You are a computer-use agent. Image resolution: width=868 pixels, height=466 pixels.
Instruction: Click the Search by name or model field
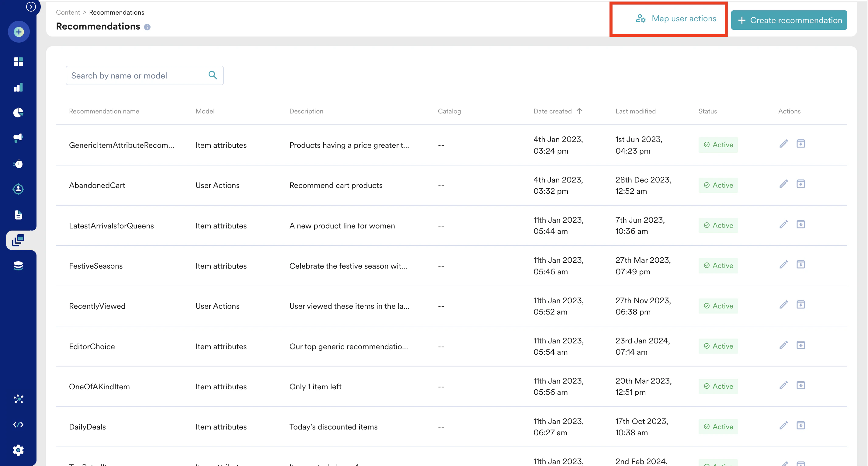137,75
